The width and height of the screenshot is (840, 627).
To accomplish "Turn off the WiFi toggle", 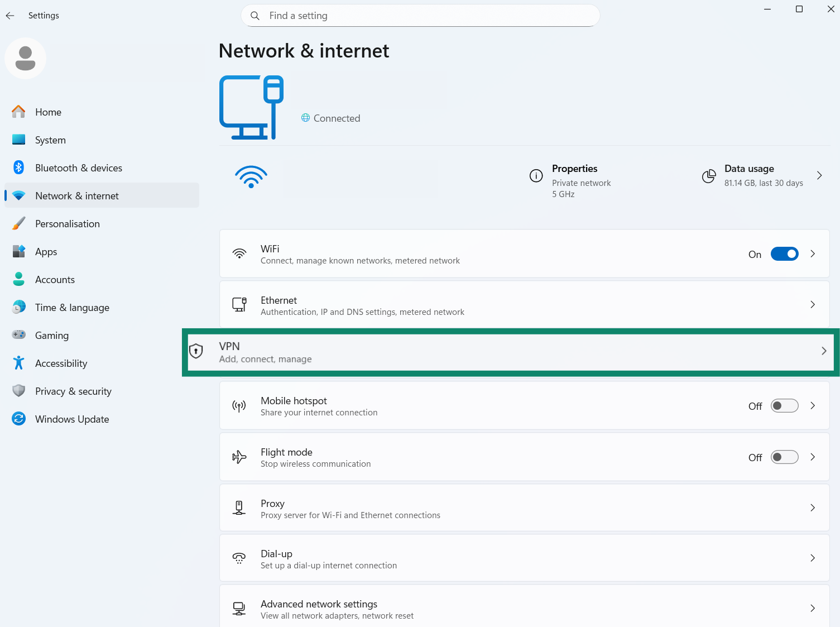I will (x=784, y=253).
